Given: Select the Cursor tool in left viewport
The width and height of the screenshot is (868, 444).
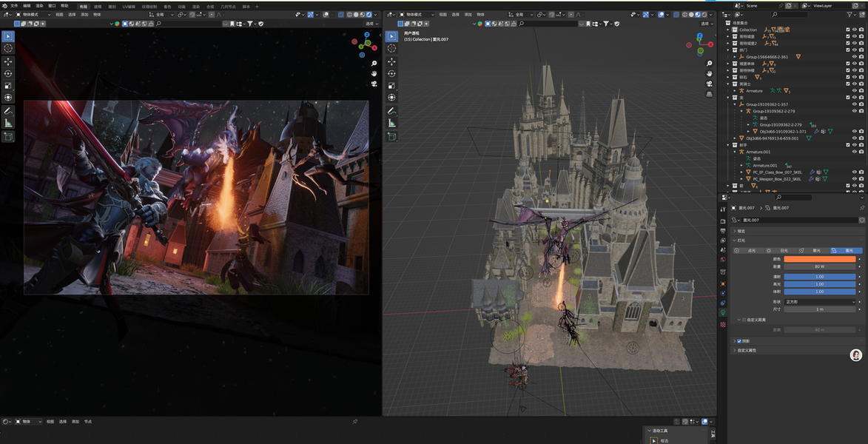Looking at the screenshot, I should coord(8,48).
